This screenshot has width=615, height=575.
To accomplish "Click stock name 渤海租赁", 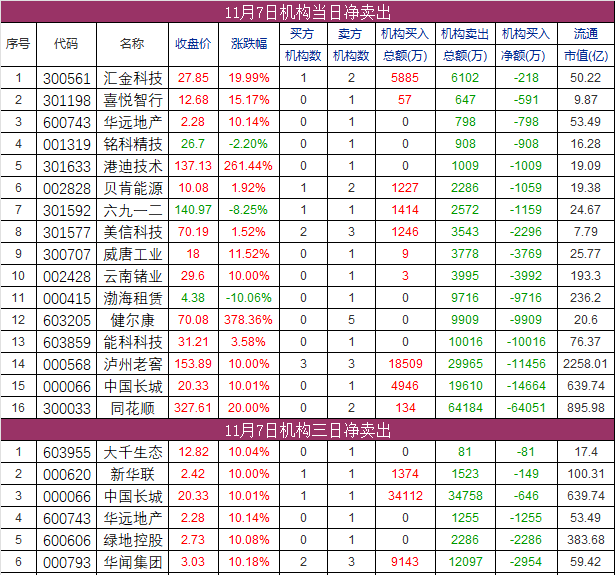I will 133,298.
